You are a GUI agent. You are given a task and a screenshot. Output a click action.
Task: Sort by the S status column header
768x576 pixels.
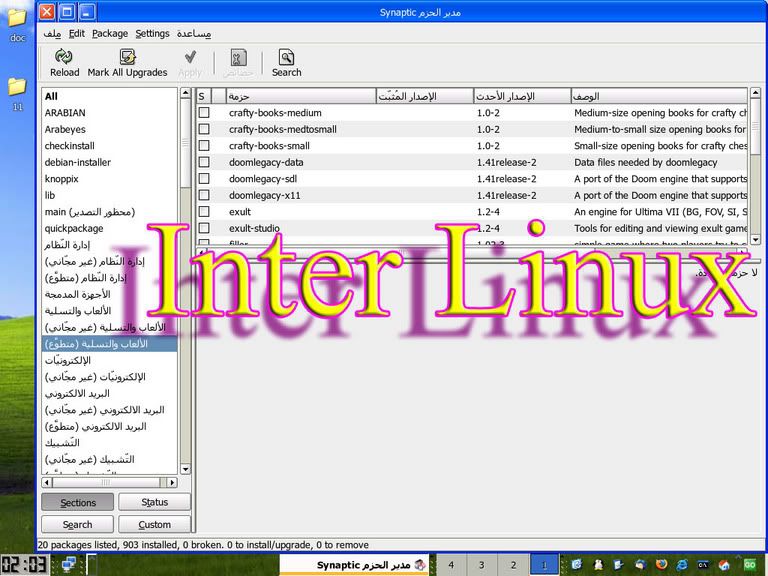point(204,96)
